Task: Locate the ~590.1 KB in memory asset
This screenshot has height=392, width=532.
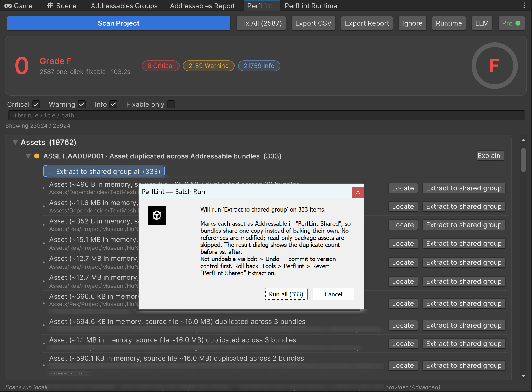Action: pos(403,365)
